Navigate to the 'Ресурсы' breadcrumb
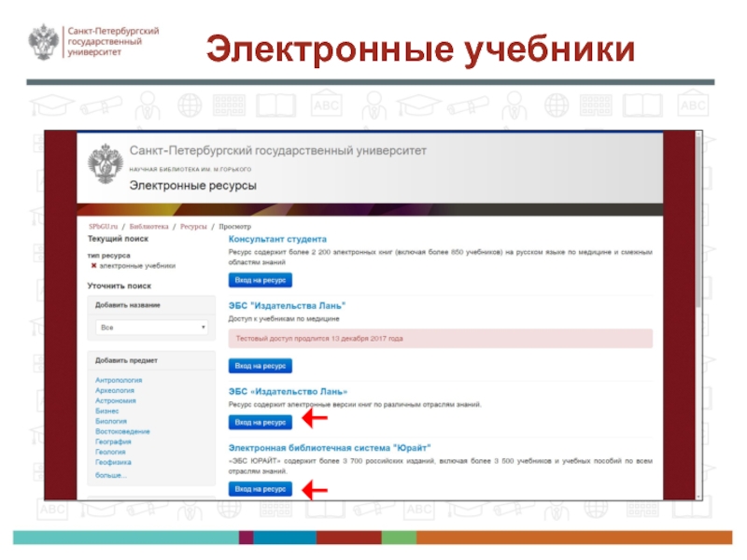This screenshot has width=747, height=560. 193,227
